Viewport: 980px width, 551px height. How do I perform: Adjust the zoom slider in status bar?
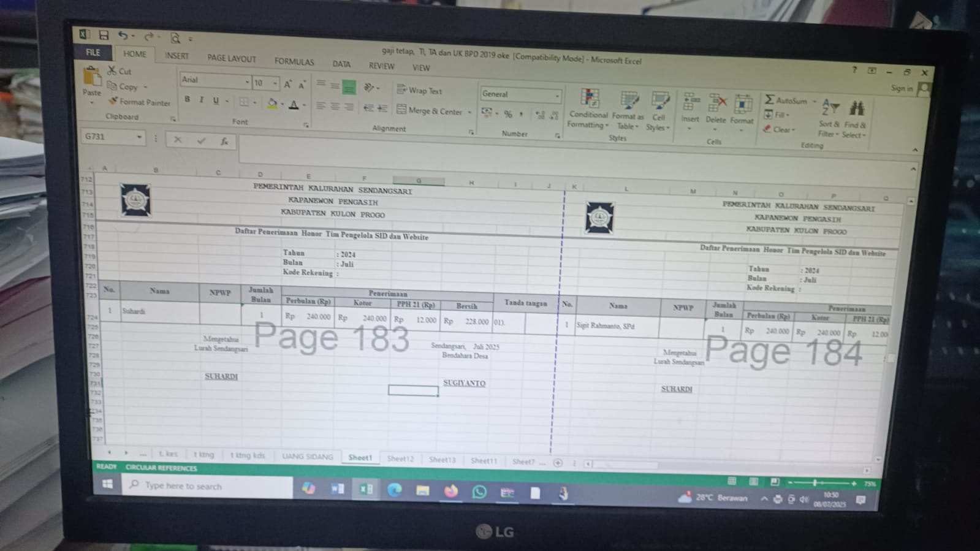(815, 483)
